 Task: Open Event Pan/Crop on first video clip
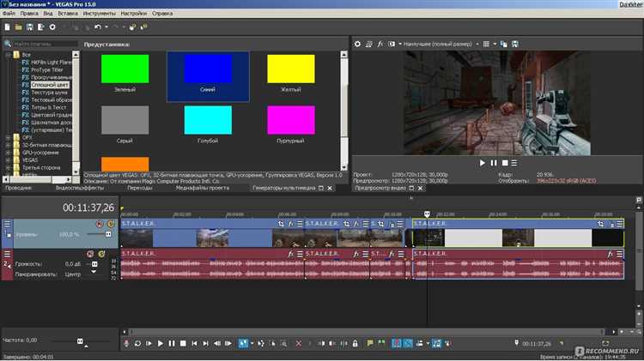pos(281,224)
